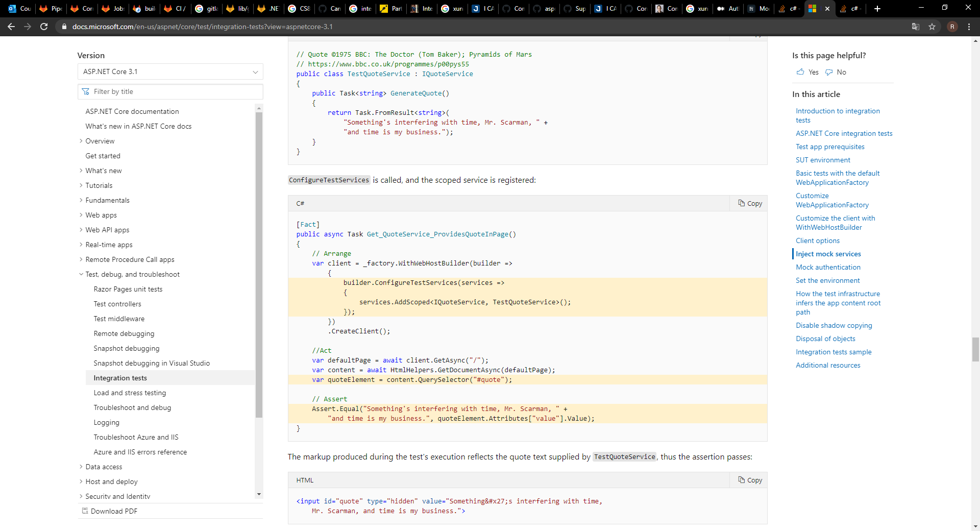
Task: Switch to the last Stack Overflow c# tab
Action: pos(850,8)
